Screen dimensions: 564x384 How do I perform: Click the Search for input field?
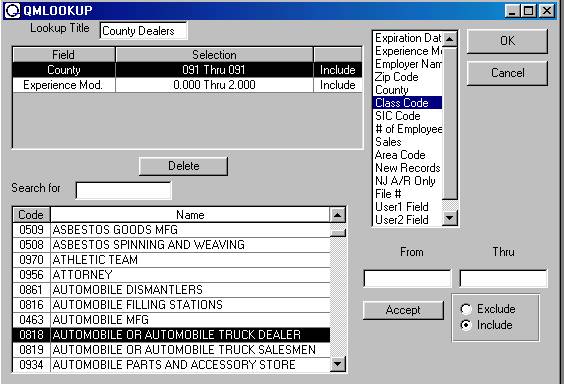(x=123, y=190)
